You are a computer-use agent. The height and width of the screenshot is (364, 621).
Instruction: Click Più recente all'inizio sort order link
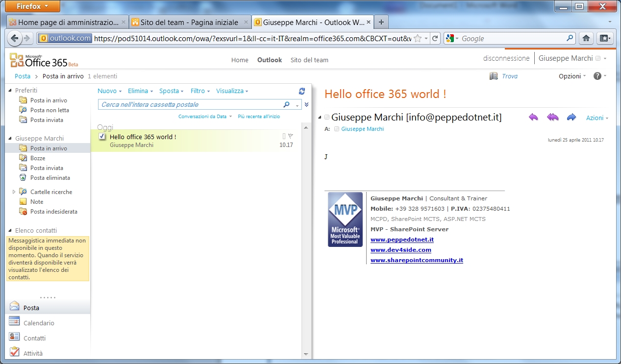(259, 117)
